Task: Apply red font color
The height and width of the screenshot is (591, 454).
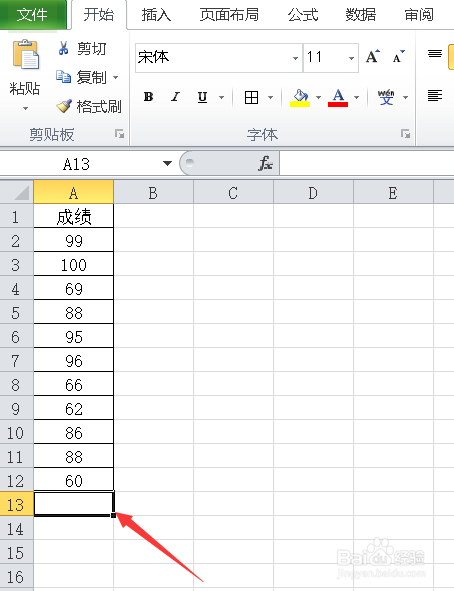Action: coord(338,97)
